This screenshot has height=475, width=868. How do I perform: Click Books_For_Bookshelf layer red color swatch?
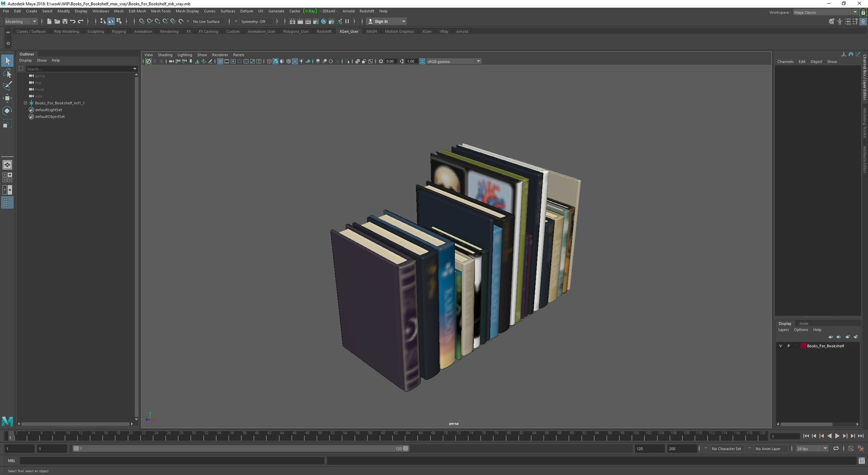803,346
